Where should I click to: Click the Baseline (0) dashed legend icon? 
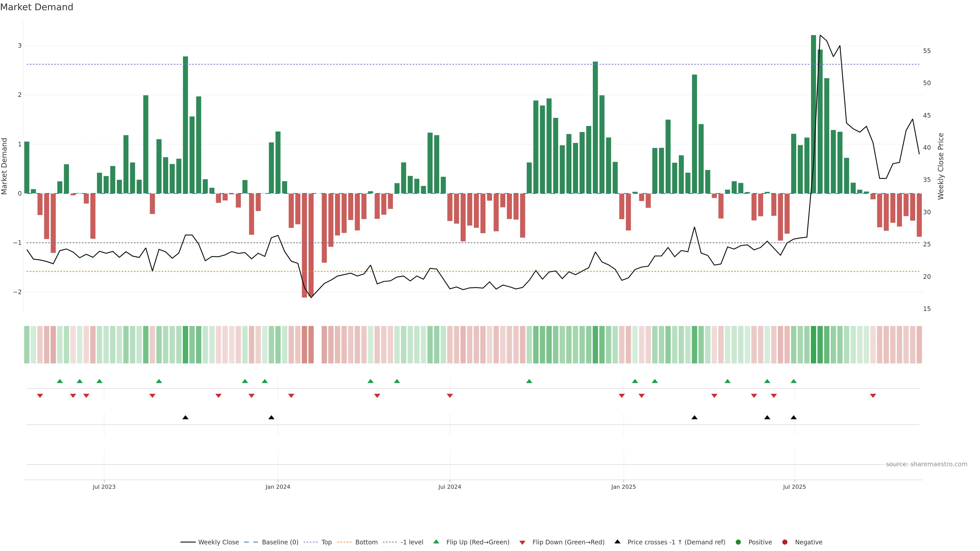pyautogui.click(x=251, y=542)
